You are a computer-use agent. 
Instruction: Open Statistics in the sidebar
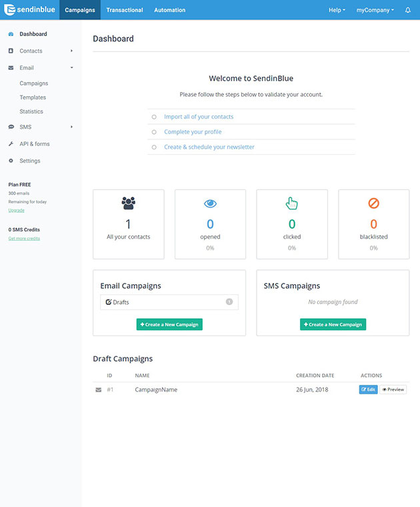[x=31, y=111]
